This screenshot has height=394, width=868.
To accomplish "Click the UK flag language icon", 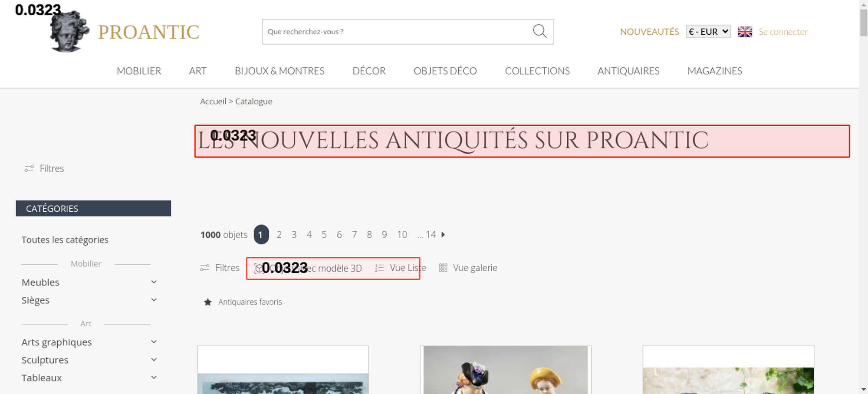I will point(745,32).
